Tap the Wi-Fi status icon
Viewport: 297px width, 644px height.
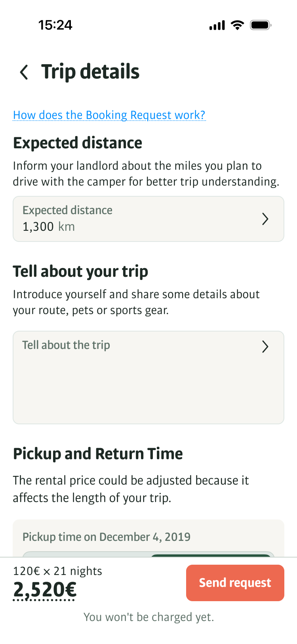tap(238, 26)
